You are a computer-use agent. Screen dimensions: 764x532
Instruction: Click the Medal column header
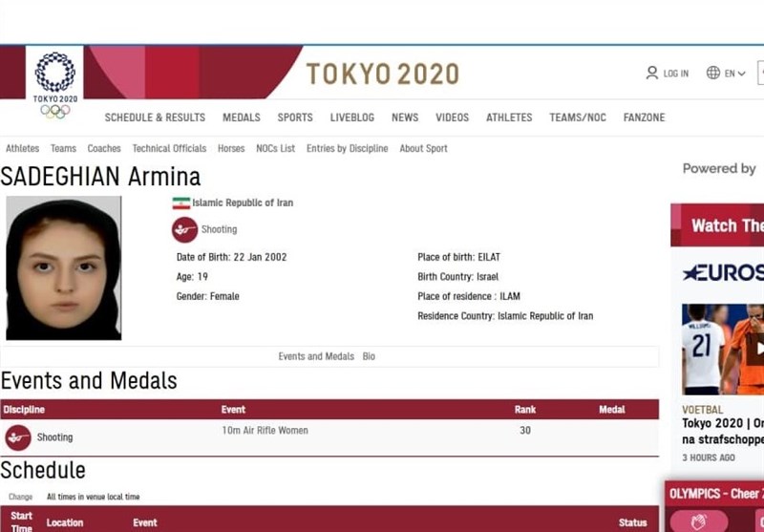tap(611, 409)
